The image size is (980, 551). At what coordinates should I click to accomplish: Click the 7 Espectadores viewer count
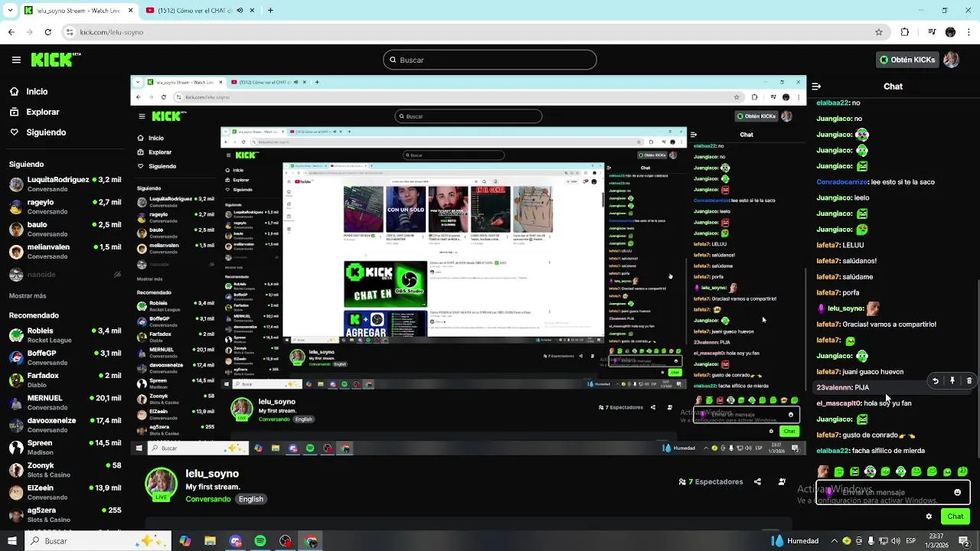(x=710, y=481)
